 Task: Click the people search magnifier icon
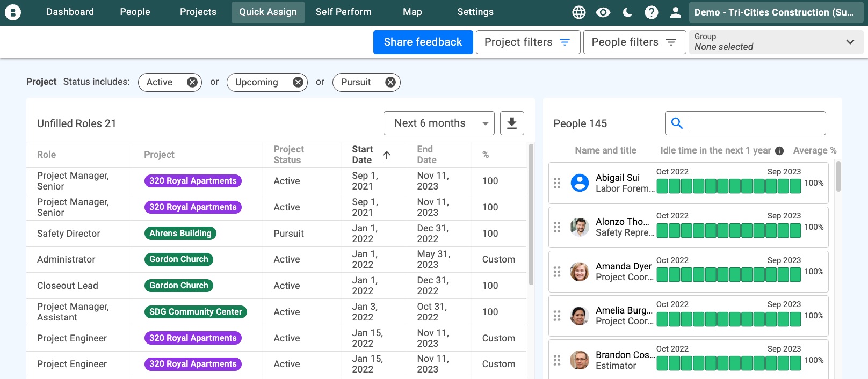click(x=677, y=123)
